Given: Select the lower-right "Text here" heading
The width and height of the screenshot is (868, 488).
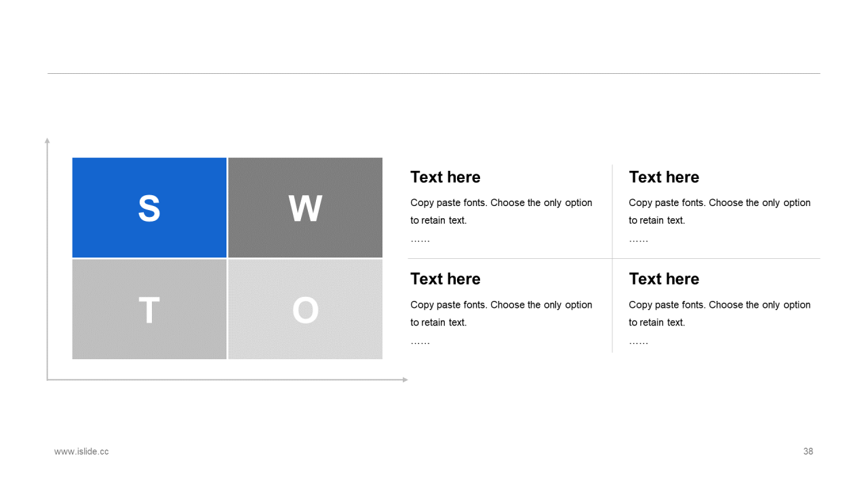Looking at the screenshot, I should [663, 279].
